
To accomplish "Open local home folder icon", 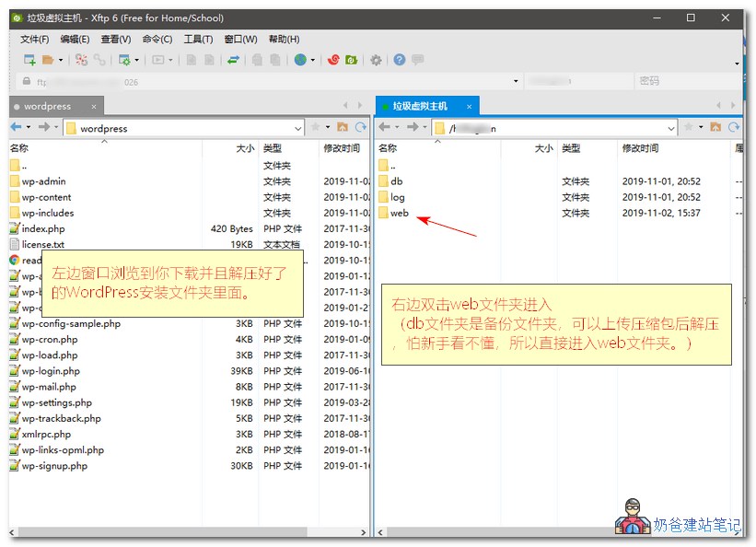I will [x=343, y=128].
